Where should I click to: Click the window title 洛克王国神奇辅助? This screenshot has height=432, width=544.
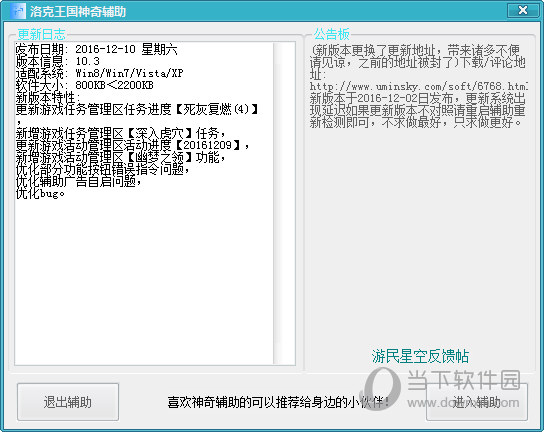(77, 11)
